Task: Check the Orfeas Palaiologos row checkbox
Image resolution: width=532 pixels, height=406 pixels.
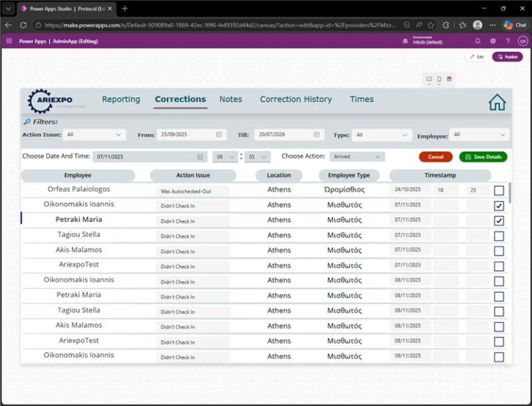Action: coord(499,191)
